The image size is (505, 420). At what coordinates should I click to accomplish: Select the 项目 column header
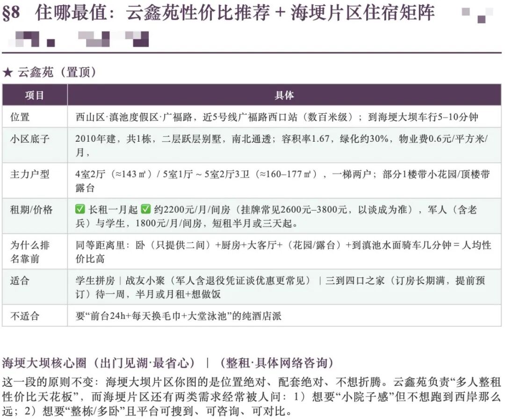[35, 95]
